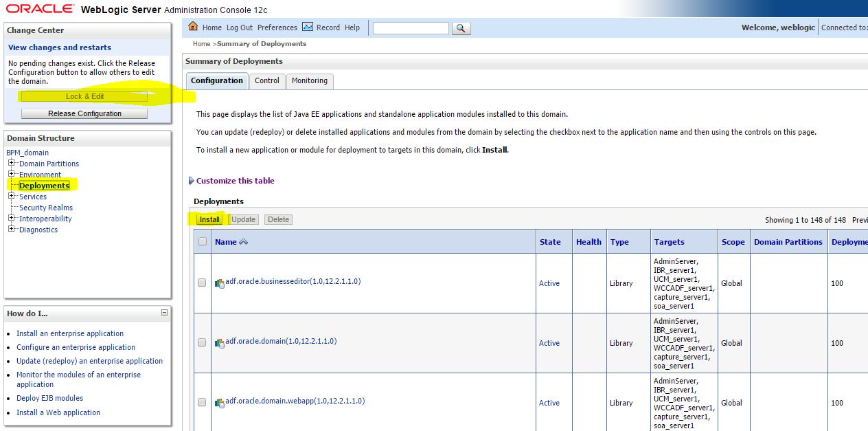Viewport: 868px width, 431px height.
Task: Switch to the Control tab
Action: click(266, 80)
